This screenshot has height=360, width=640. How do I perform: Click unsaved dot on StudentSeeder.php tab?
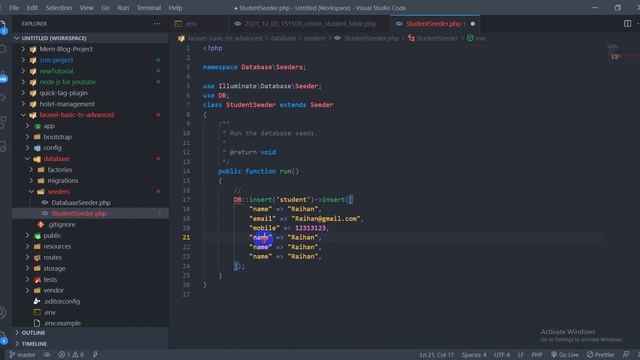point(473,24)
